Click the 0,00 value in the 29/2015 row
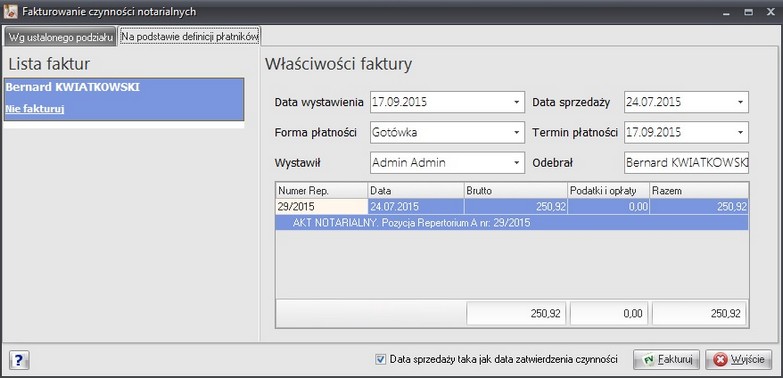 coord(608,206)
